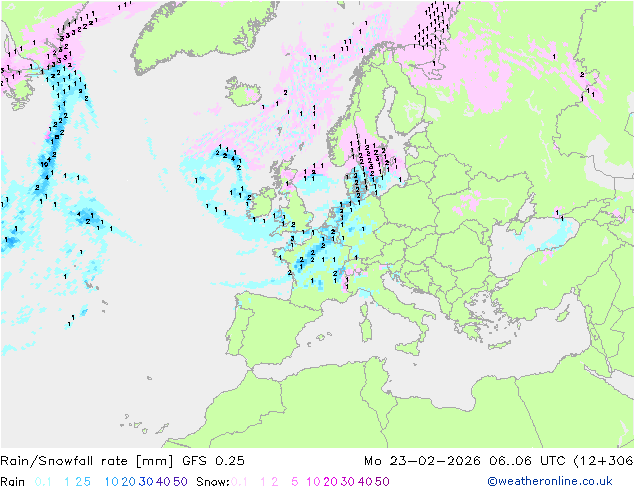The height and width of the screenshot is (490, 634).
Task: Pick the Snow 40 legend color value
Action: pyautogui.click(x=365, y=482)
